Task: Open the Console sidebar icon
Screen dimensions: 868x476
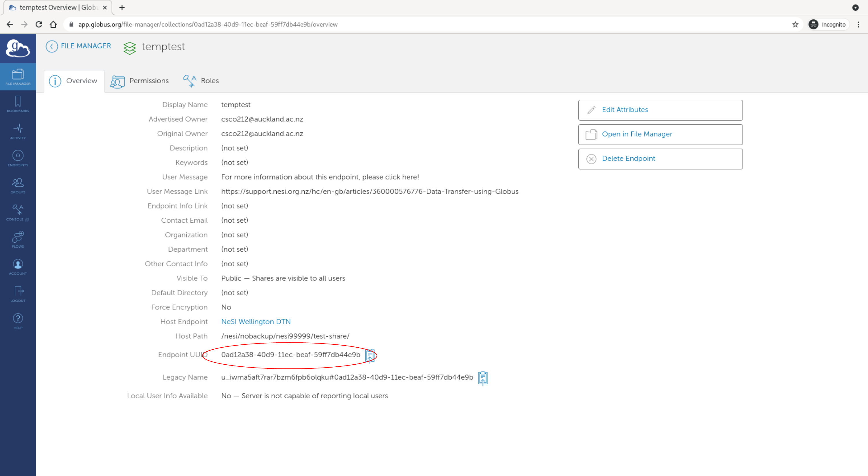Action: tap(18, 212)
